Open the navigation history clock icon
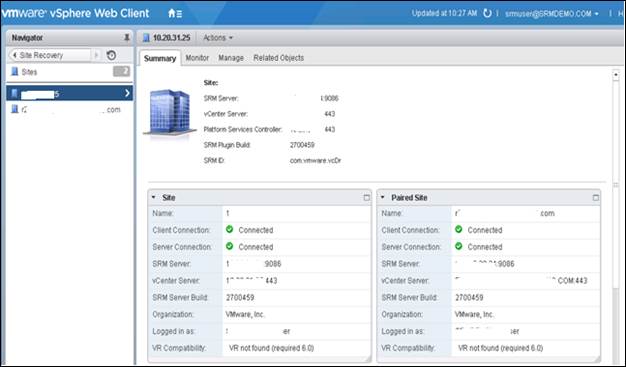The width and height of the screenshot is (626, 367). point(111,55)
